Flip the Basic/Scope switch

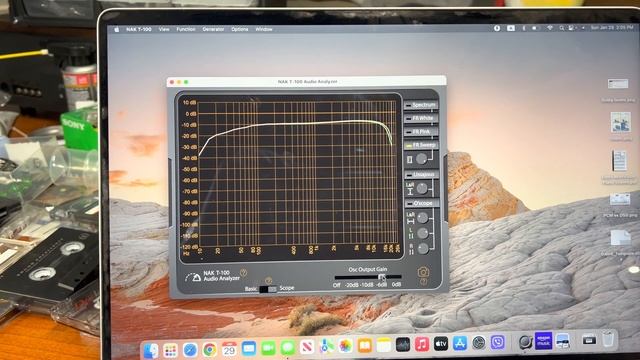pos(268,289)
